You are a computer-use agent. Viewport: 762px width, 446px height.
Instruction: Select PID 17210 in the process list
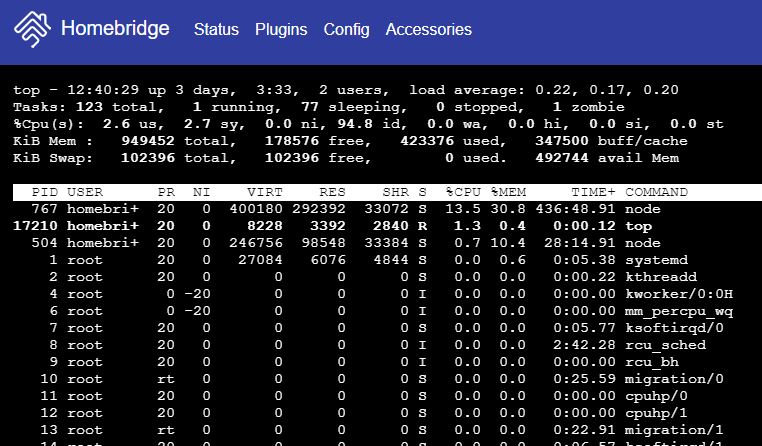click(x=36, y=226)
